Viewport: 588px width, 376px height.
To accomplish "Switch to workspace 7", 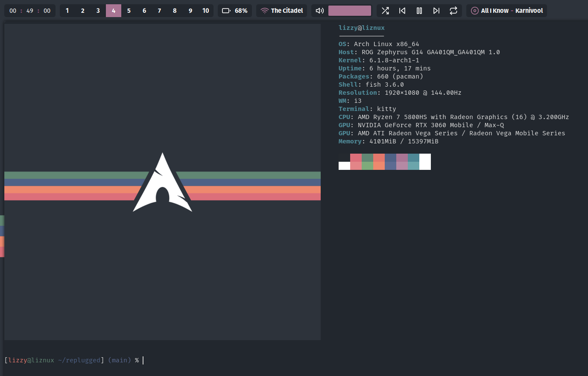I will point(160,11).
